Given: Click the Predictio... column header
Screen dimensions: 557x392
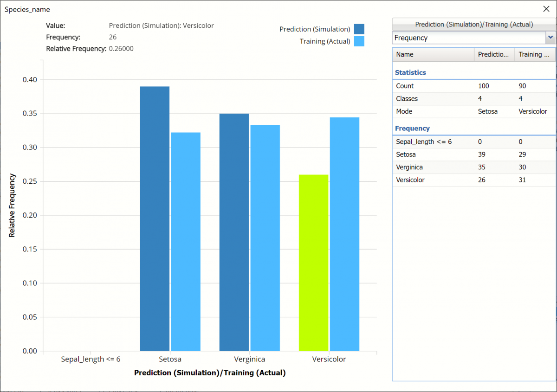Looking at the screenshot, I should click(x=494, y=54).
